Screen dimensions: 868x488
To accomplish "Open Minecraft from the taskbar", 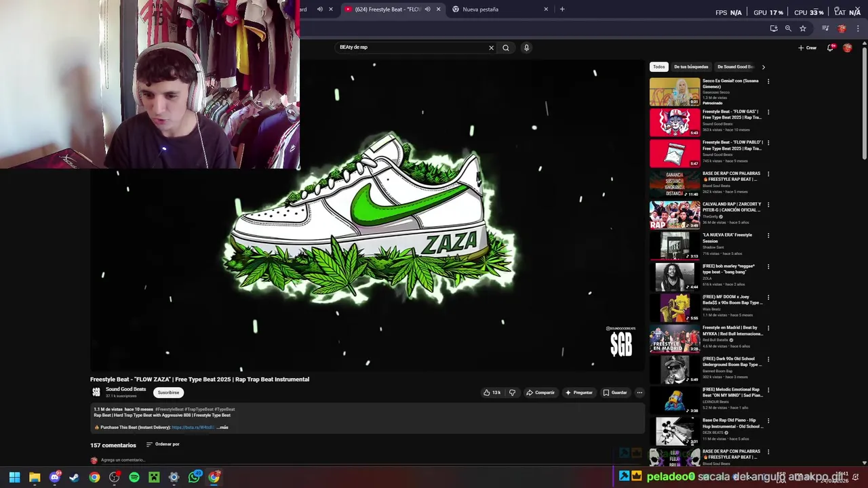I will 154,477.
